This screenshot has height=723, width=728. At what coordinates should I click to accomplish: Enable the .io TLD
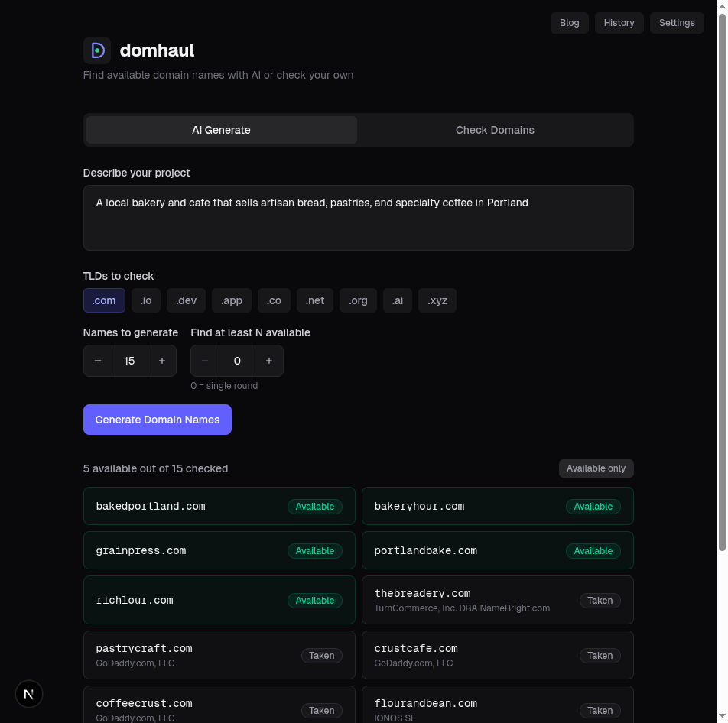coord(145,300)
